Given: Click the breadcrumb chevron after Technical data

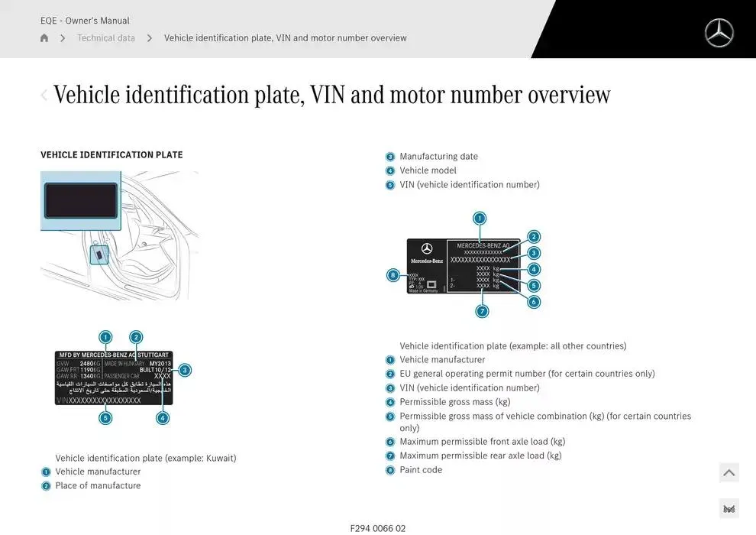Looking at the screenshot, I should [x=150, y=38].
